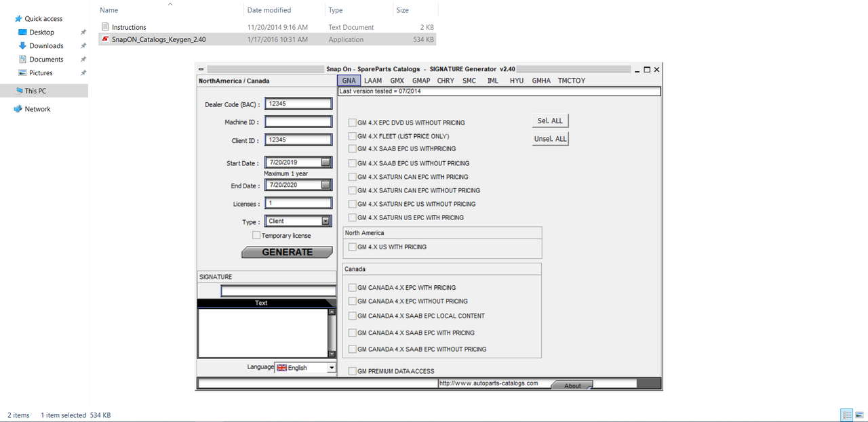
Task: Check GM CANADA 4.X EPC WITH PRICING
Action: coord(353,288)
